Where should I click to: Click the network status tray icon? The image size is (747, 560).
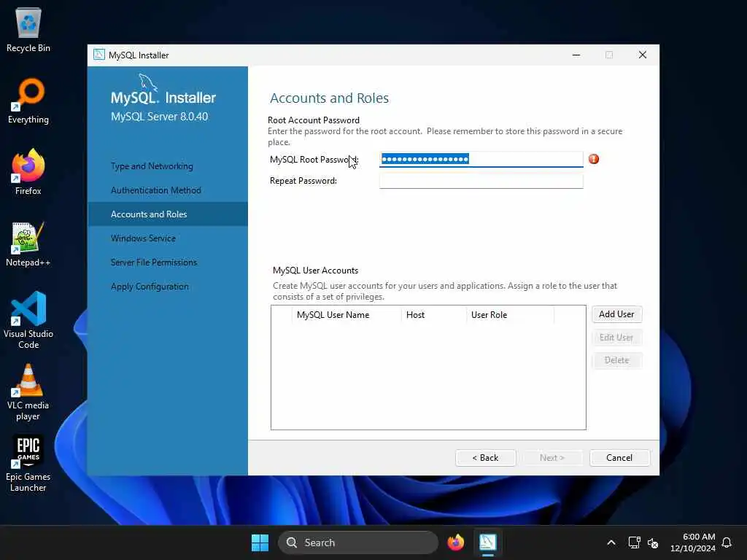click(x=634, y=542)
